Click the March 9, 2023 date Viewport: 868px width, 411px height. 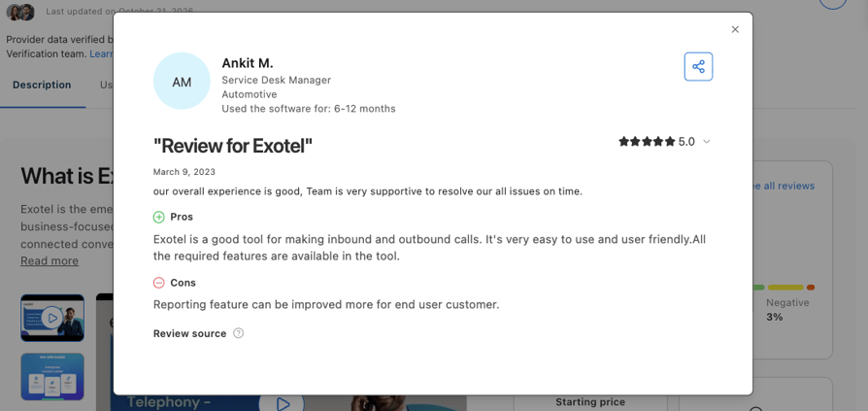(x=184, y=172)
